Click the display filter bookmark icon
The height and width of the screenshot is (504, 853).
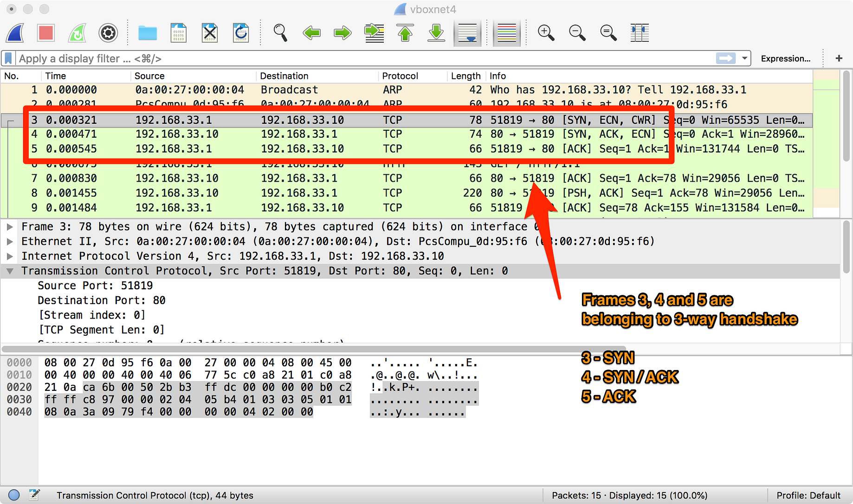point(8,58)
